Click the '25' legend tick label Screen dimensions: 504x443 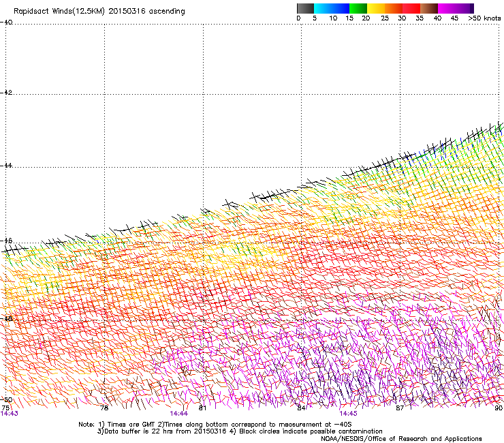(x=385, y=18)
